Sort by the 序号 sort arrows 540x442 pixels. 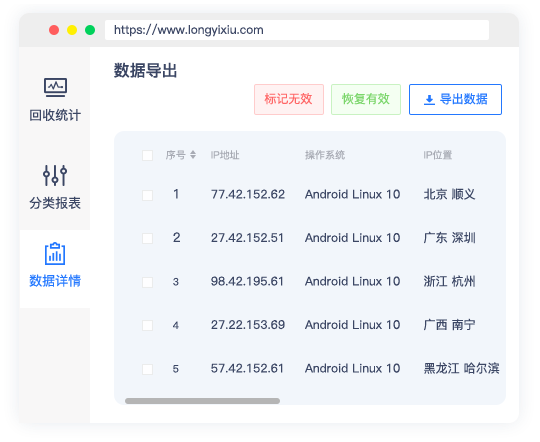[193, 155]
